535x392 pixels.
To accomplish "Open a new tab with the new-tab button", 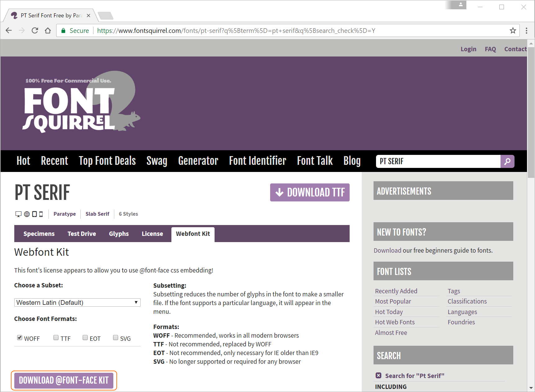I will [105, 16].
